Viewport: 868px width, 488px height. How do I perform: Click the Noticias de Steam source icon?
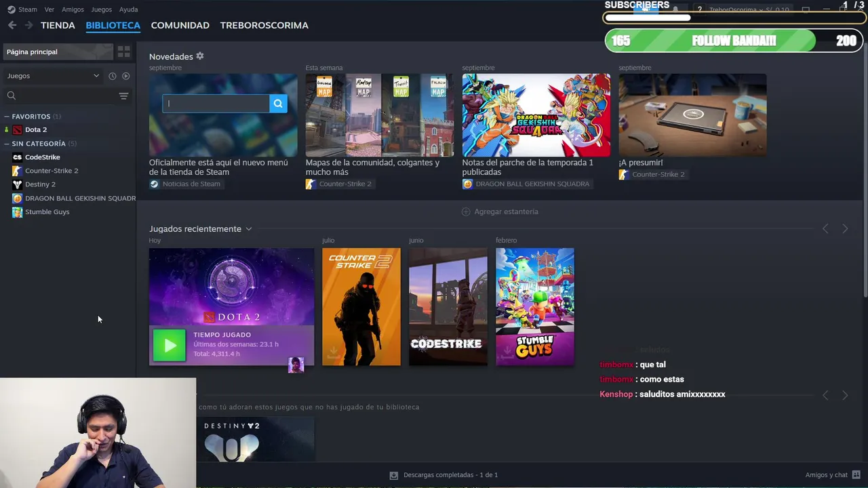tap(154, 184)
